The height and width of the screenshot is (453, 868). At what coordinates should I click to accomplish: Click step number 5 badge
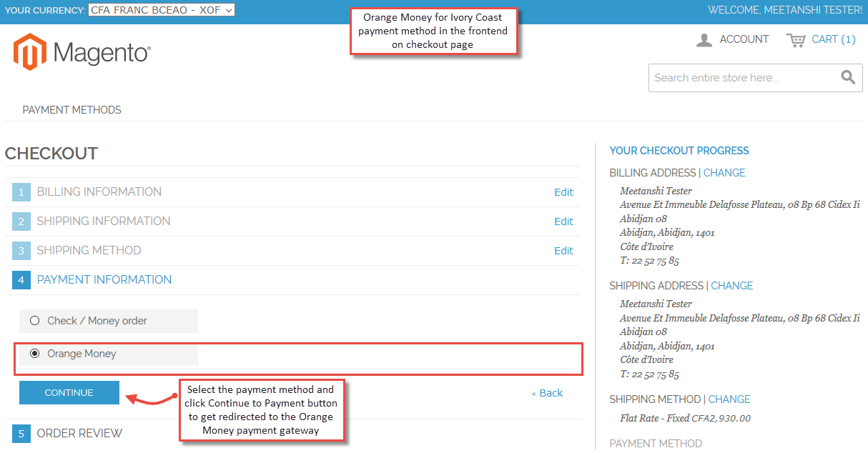(x=21, y=434)
